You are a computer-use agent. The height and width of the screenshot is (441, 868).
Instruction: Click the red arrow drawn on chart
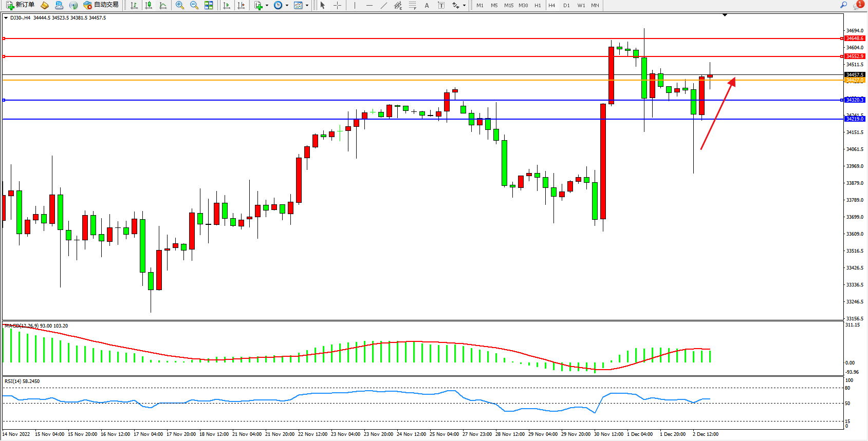tap(717, 114)
